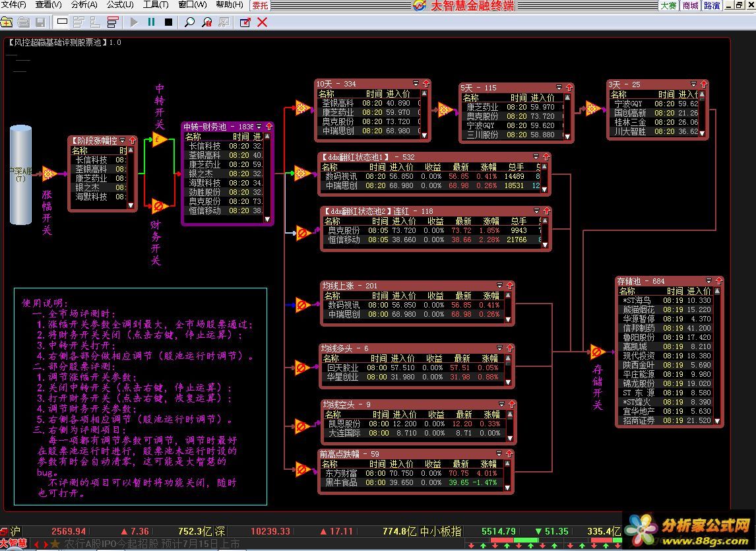Open dropdown triangle on 阶段涨幅控 header
Screen dimensions: 756x551
[x=123, y=140]
